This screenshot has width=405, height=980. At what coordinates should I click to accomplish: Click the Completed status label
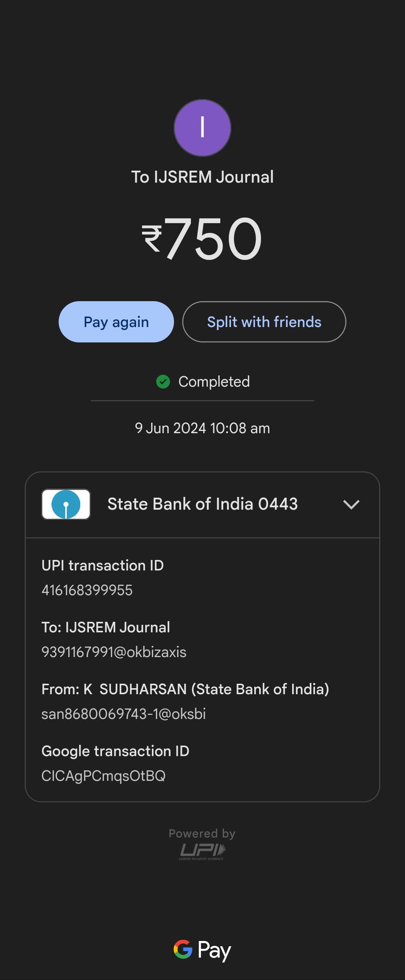click(x=214, y=381)
